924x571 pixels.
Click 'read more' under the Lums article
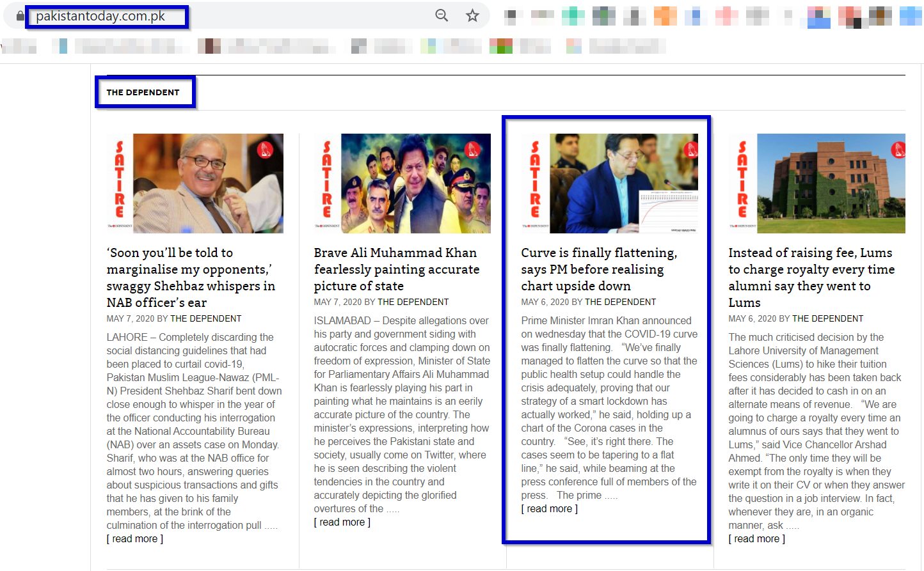point(757,539)
